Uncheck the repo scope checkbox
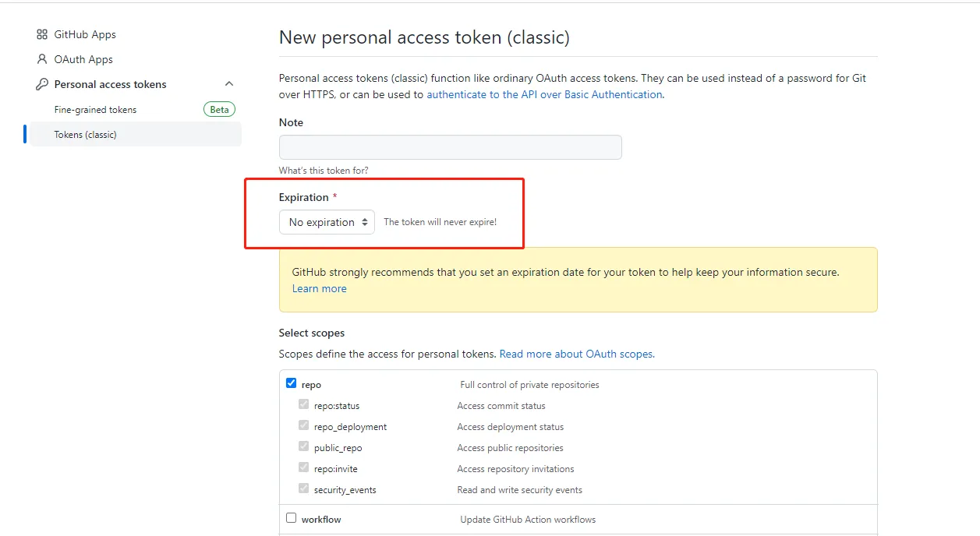Image resolution: width=980 pixels, height=536 pixels. pos(291,383)
